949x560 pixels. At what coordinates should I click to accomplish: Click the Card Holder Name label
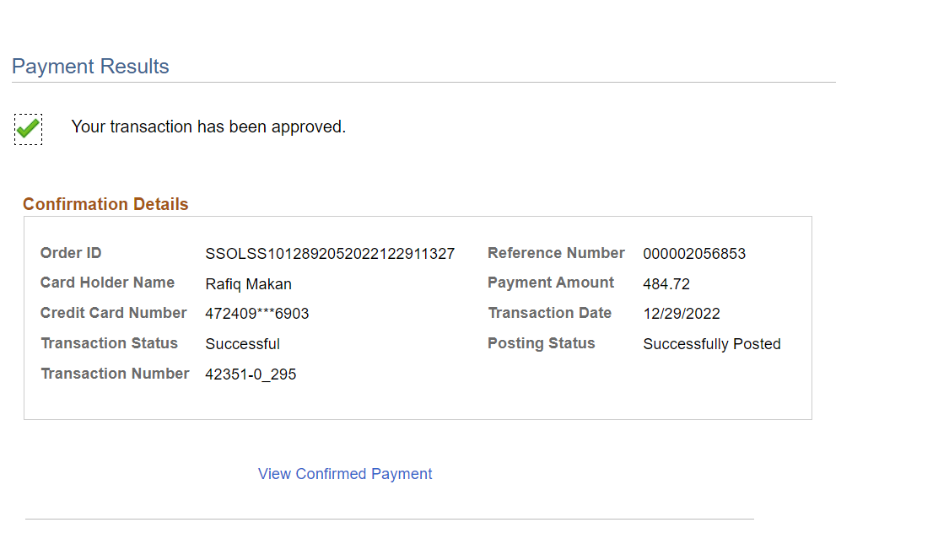click(107, 283)
